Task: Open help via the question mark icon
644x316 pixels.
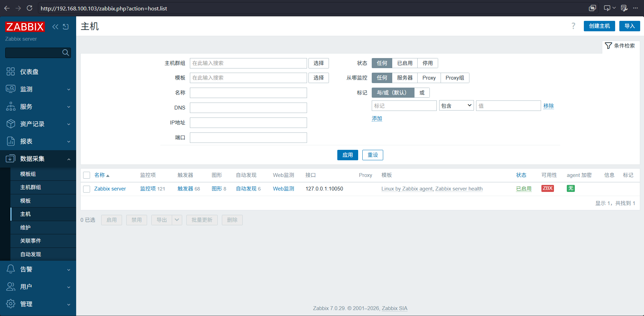Action: point(573,26)
